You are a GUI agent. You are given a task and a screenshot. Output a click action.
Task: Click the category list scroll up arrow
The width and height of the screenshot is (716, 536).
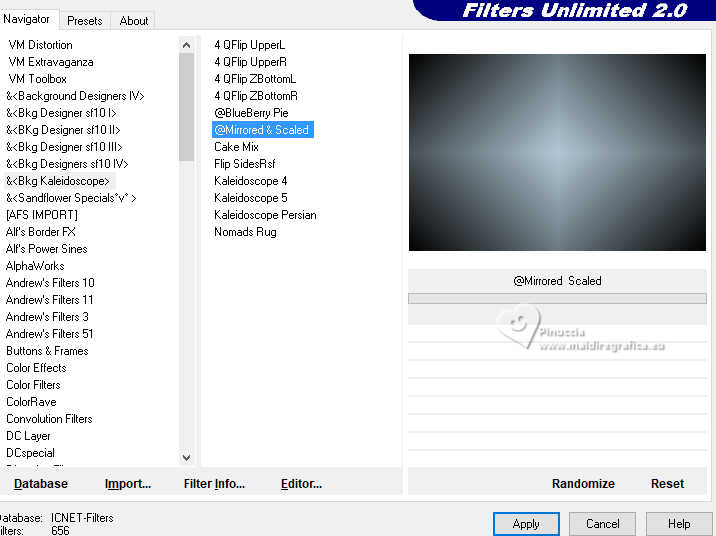click(x=186, y=45)
